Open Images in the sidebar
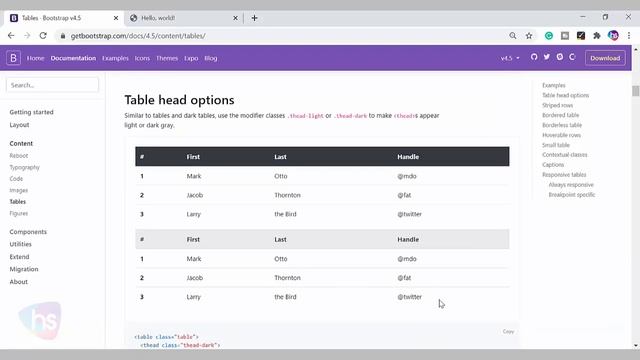 pyautogui.click(x=19, y=190)
